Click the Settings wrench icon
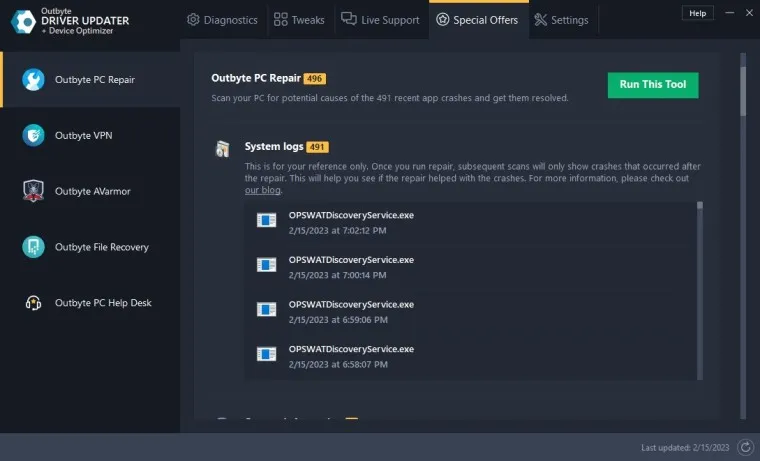 [540, 19]
